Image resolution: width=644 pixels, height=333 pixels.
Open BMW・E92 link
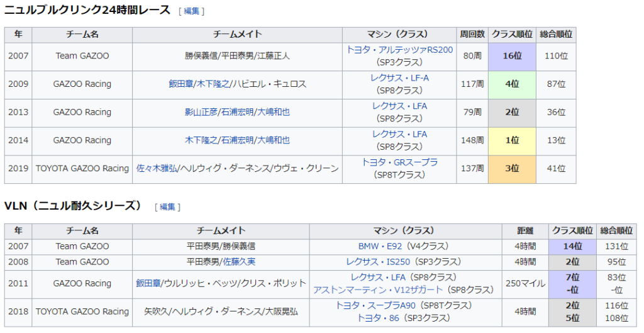tap(380, 246)
